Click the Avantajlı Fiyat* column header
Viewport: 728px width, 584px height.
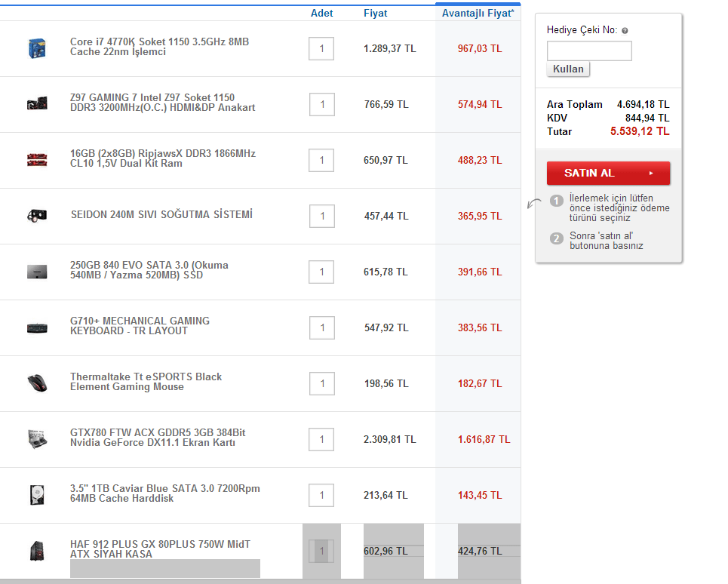pyautogui.click(x=478, y=13)
